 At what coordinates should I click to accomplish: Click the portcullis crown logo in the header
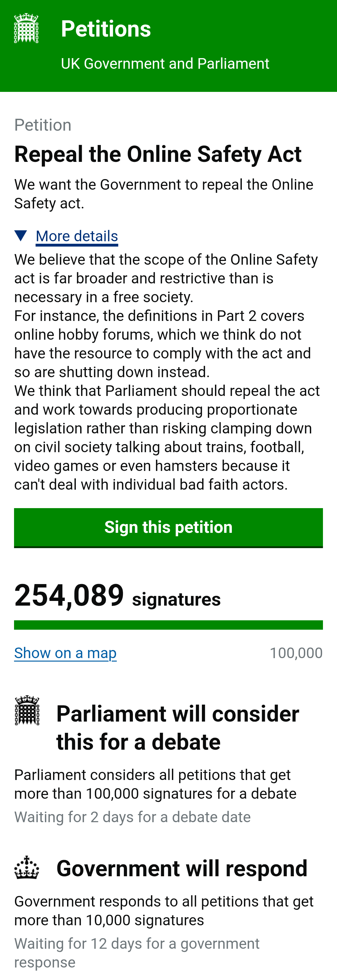[26, 28]
